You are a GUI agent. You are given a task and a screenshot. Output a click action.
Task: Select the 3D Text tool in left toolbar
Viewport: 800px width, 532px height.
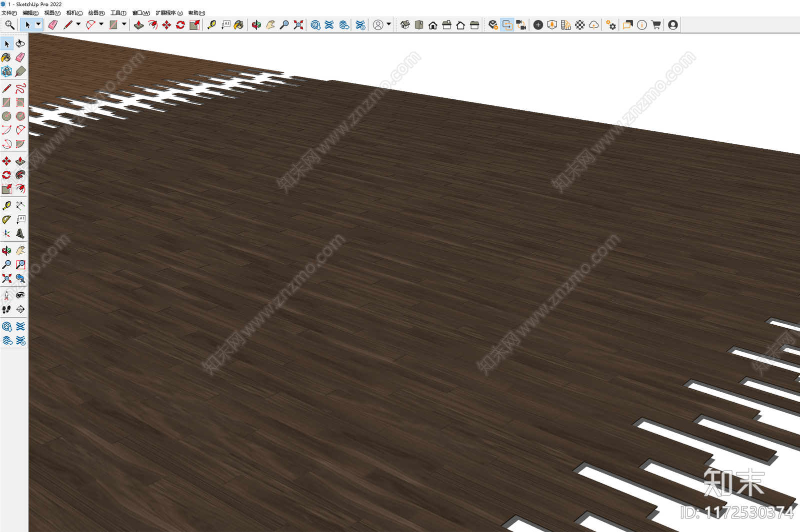[20, 233]
